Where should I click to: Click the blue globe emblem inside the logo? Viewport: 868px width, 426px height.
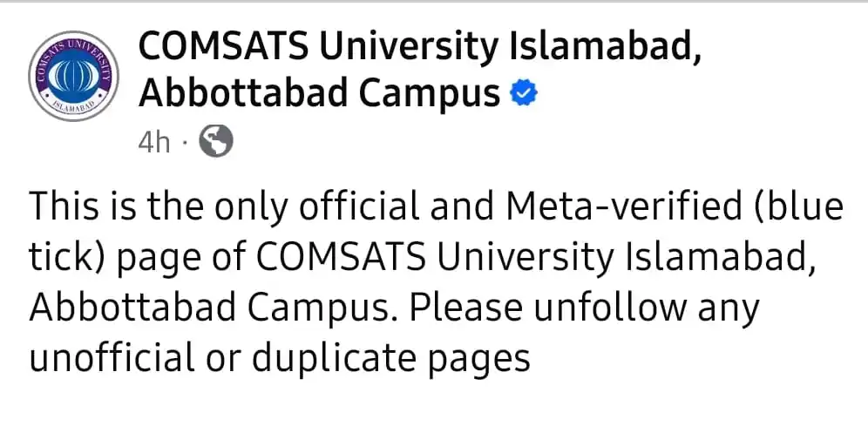pyautogui.click(x=73, y=77)
